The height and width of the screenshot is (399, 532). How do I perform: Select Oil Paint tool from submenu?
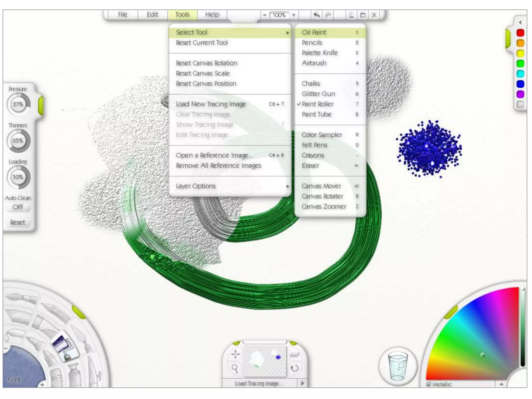click(314, 32)
